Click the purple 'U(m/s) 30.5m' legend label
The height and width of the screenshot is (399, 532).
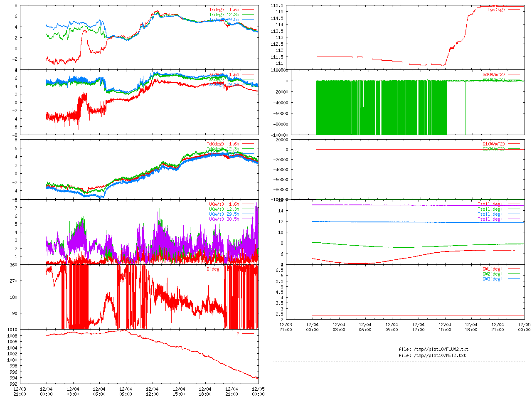(224, 219)
